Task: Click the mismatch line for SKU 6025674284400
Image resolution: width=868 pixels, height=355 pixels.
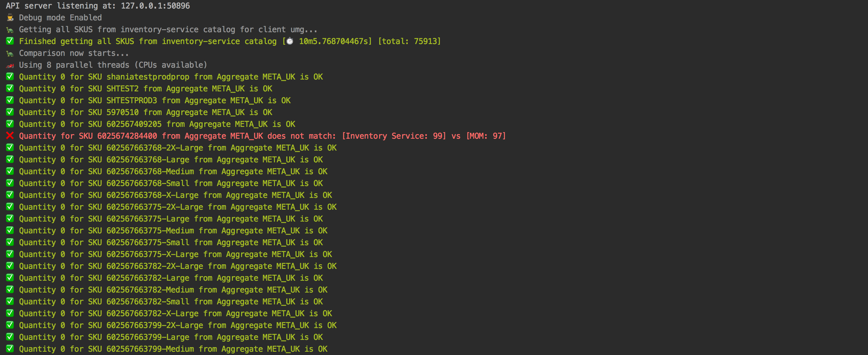Action: click(x=263, y=136)
